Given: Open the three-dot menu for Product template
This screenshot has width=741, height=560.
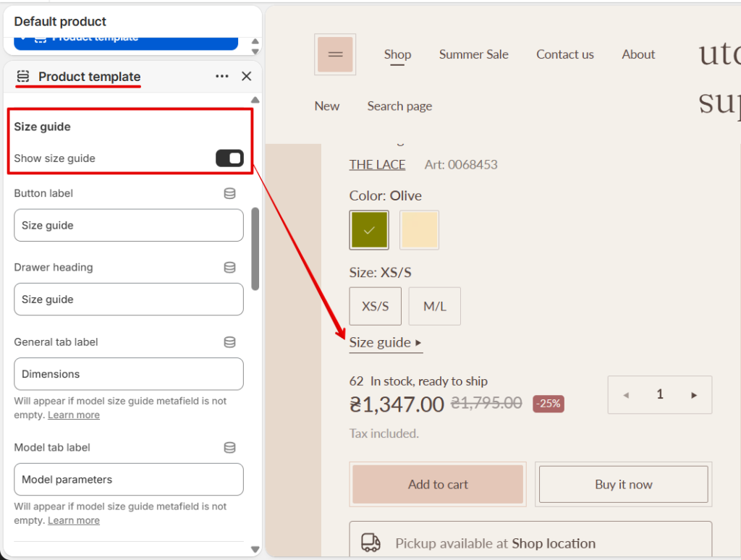Looking at the screenshot, I should pos(221,76).
